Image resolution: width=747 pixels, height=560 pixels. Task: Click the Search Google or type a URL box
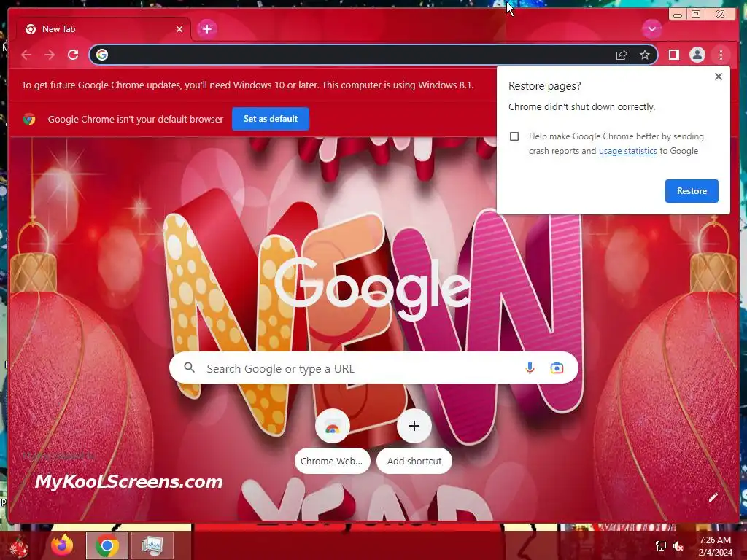tap(374, 368)
